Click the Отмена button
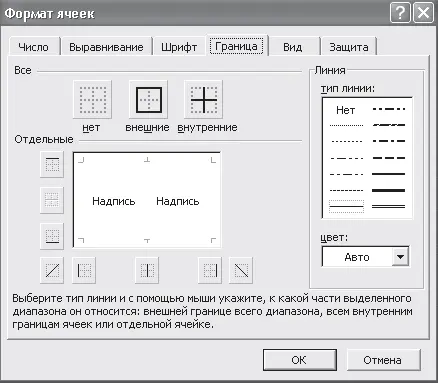The width and height of the screenshot is (438, 383). (383, 360)
